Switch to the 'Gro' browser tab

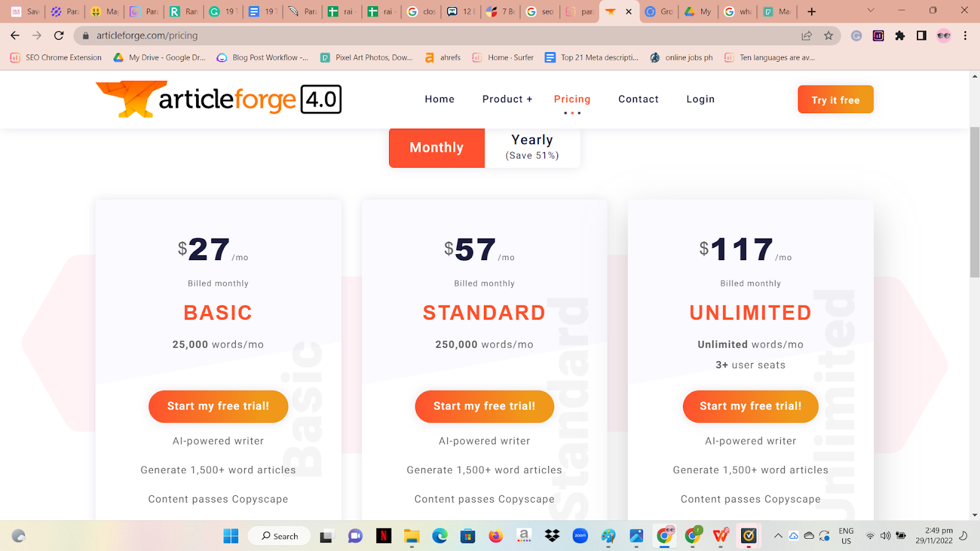point(660,12)
